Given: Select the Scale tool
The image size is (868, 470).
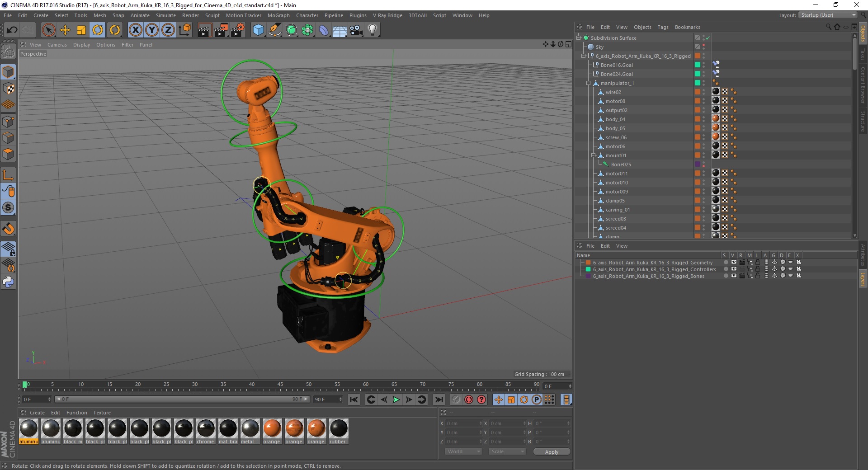Looking at the screenshot, I should click(81, 30).
